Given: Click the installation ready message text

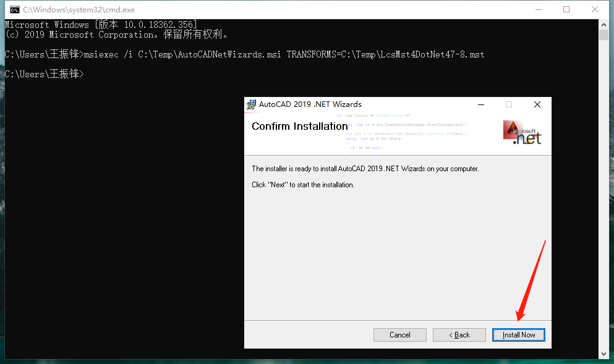Looking at the screenshot, I should [x=364, y=168].
